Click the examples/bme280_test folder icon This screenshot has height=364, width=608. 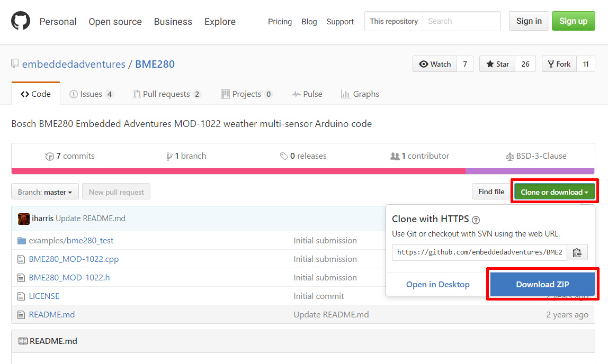(x=22, y=241)
